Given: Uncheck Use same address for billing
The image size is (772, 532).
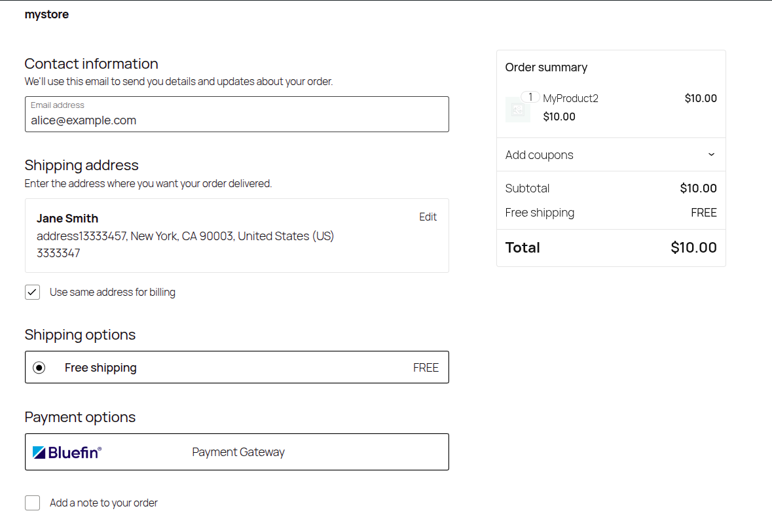Looking at the screenshot, I should tap(32, 292).
